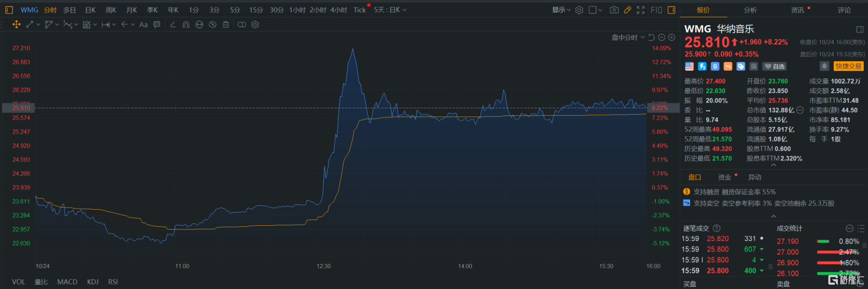Zoom out chart with minus icon
The width and height of the screenshot is (868, 289).
coord(662,38)
